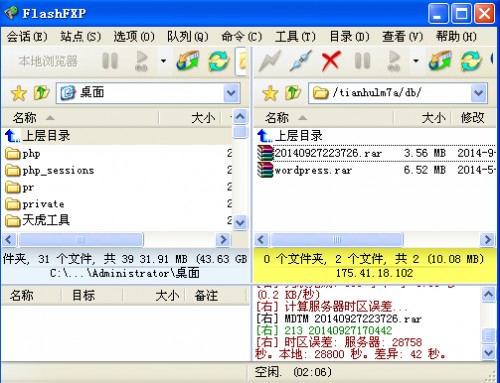Open the 查看(V) menu
The height and width of the screenshot is (383, 500).
[403, 36]
